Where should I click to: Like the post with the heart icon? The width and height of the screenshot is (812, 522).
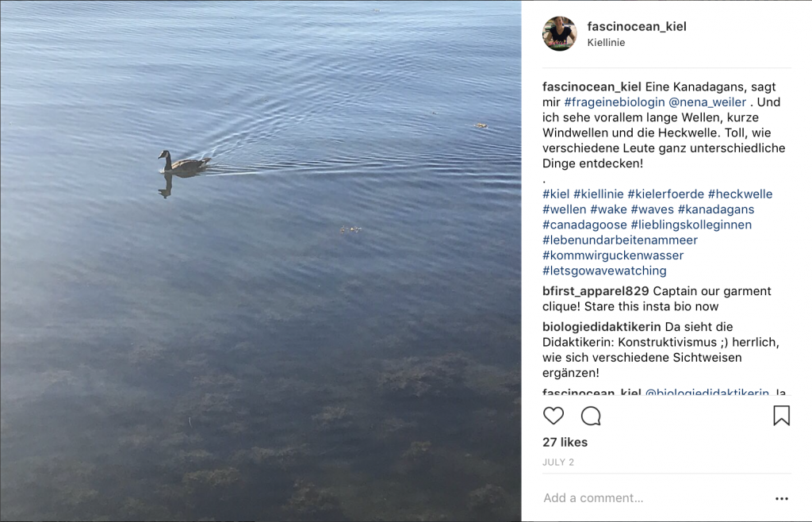click(553, 416)
